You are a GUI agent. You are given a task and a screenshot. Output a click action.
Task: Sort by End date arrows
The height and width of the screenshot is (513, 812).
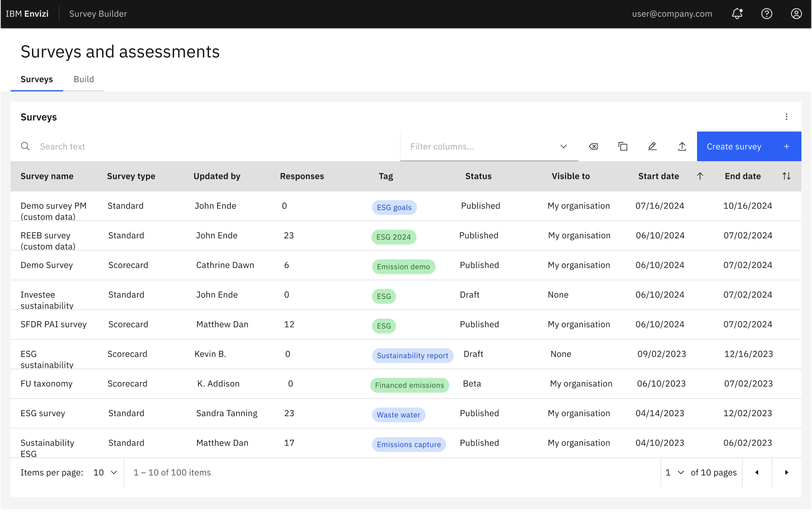[x=786, y=176]
